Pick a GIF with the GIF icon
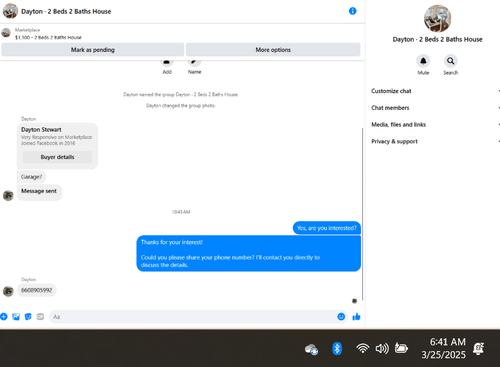500x367 pixels. click(40, 317)
